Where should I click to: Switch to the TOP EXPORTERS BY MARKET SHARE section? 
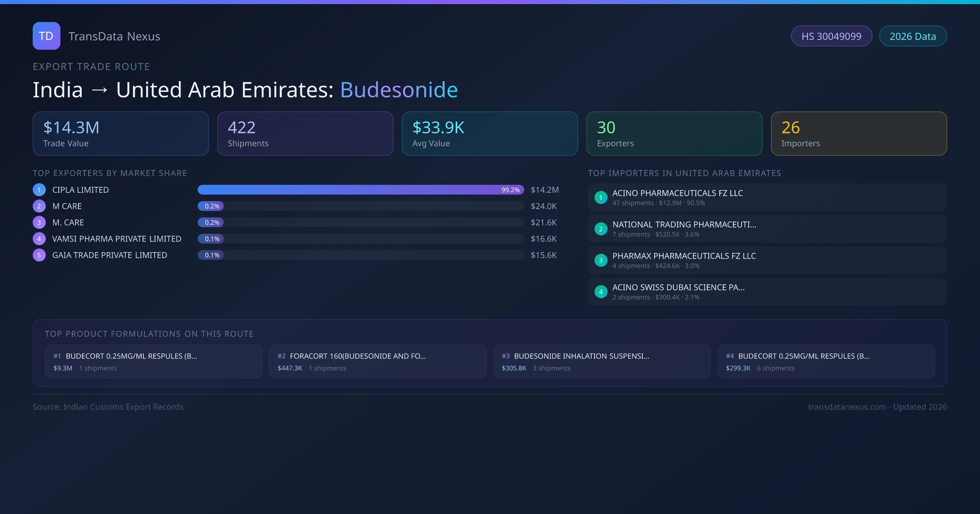109,173
